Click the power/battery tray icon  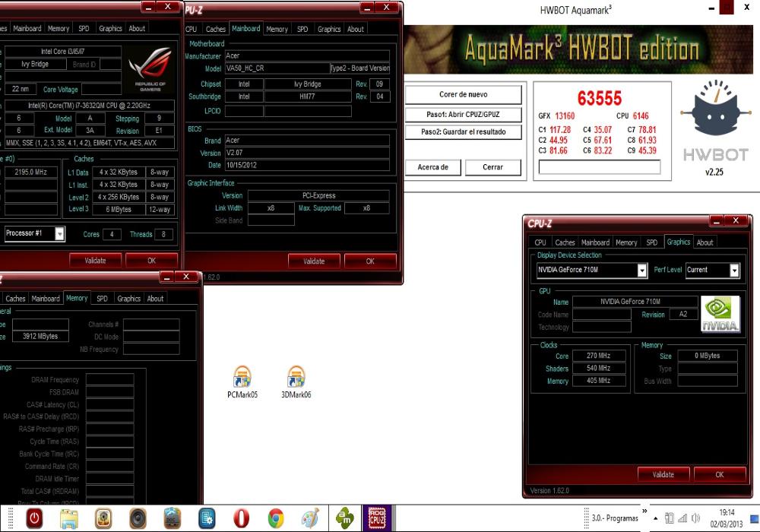pyautogui.click(x=670, y=518)
